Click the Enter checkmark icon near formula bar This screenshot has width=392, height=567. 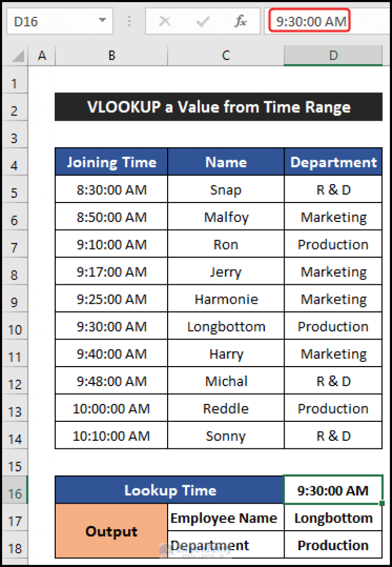pyautogui.click(x=202, y=20)
